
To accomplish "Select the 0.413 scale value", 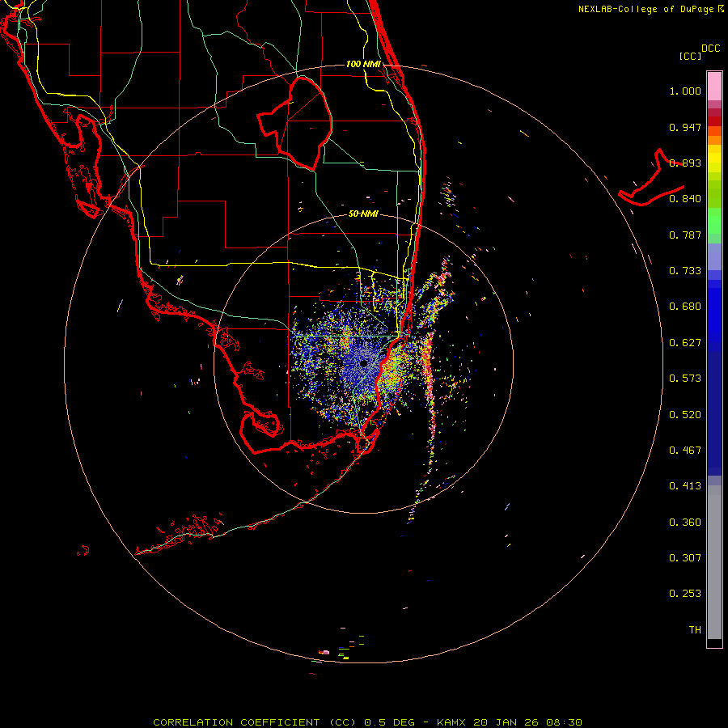I will pos(685,486).
